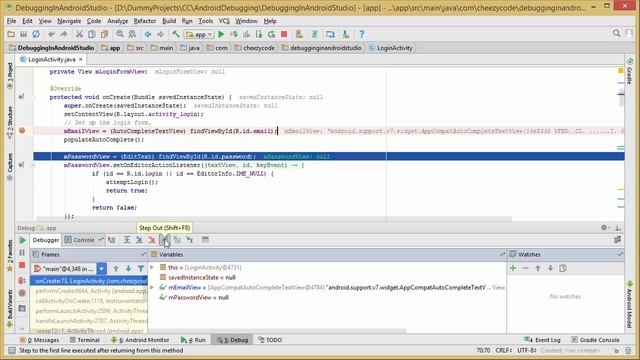Open the Debug panel settings gear
This screenshot has width=640, height=360.
coord(604,228)
